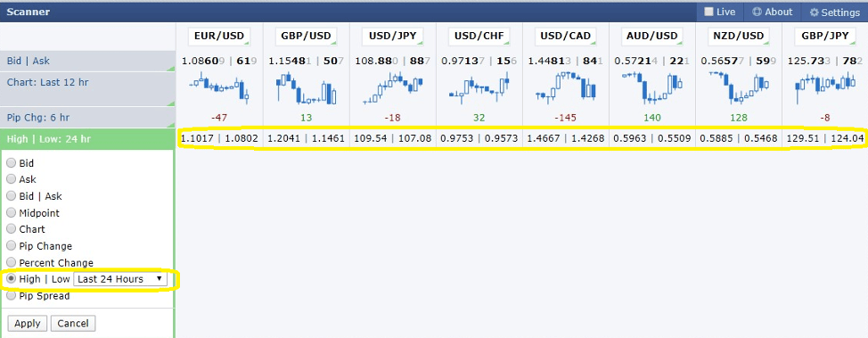868x338 pixels.
Task: Click the AUD/USD bid/ask quote 0.57214
Action: tap(652, 61)
